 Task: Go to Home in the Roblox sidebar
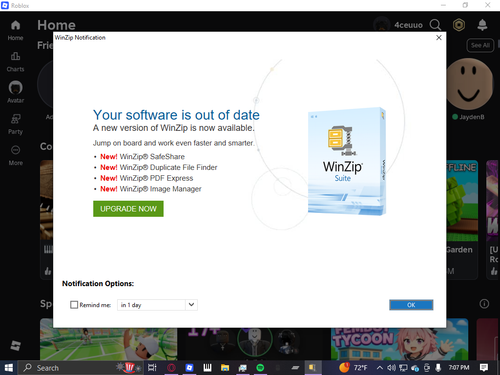coord(15,30)
